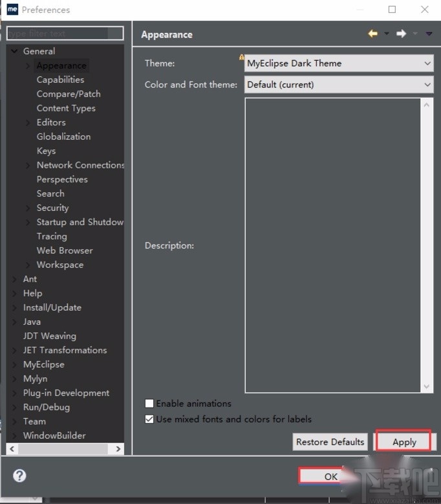Open the Color and Font theme dropdown
Viewport: 441px width, 504px height.
(339, 85)
